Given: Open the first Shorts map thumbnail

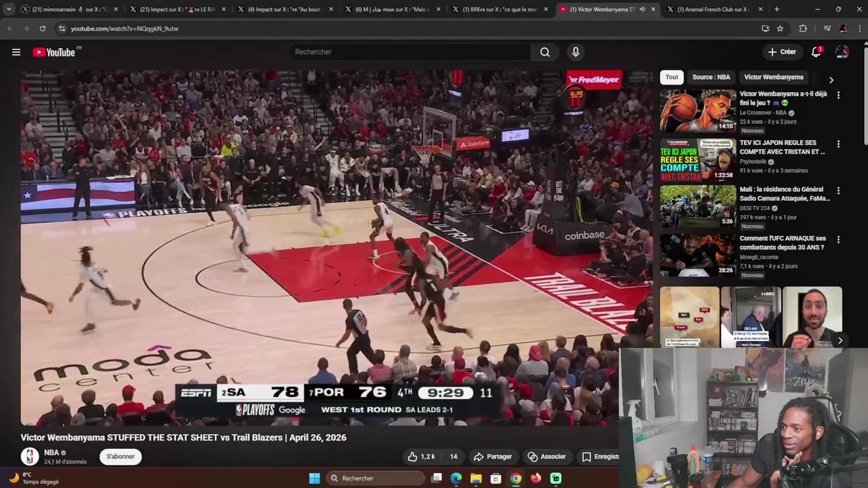Looking at the screenshot, I should [690, 317].
